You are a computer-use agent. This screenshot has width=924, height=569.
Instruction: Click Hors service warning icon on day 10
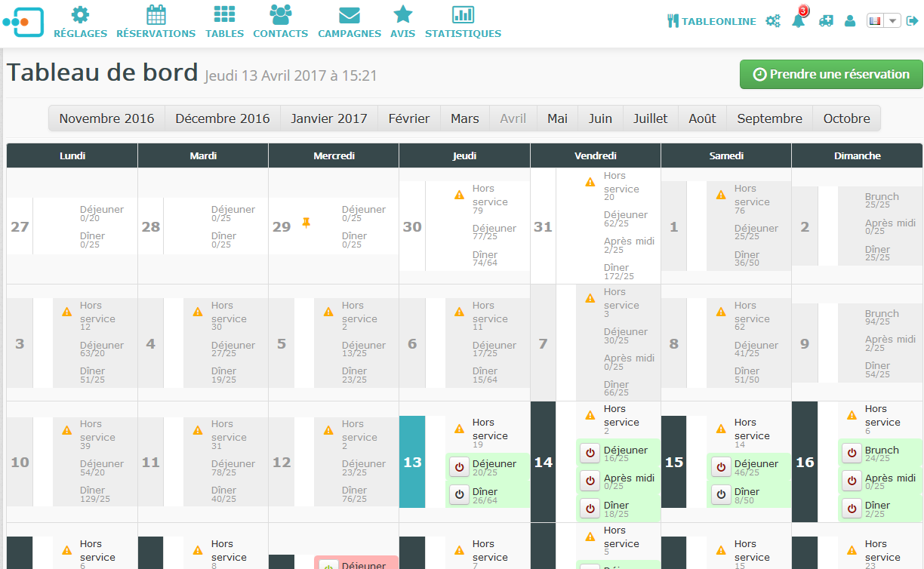coord(66,430)
